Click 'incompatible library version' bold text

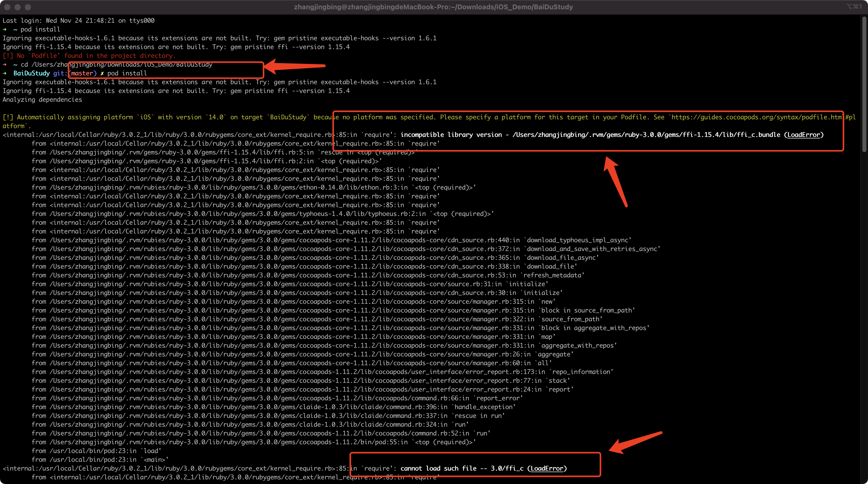click(x=451, y=135)
